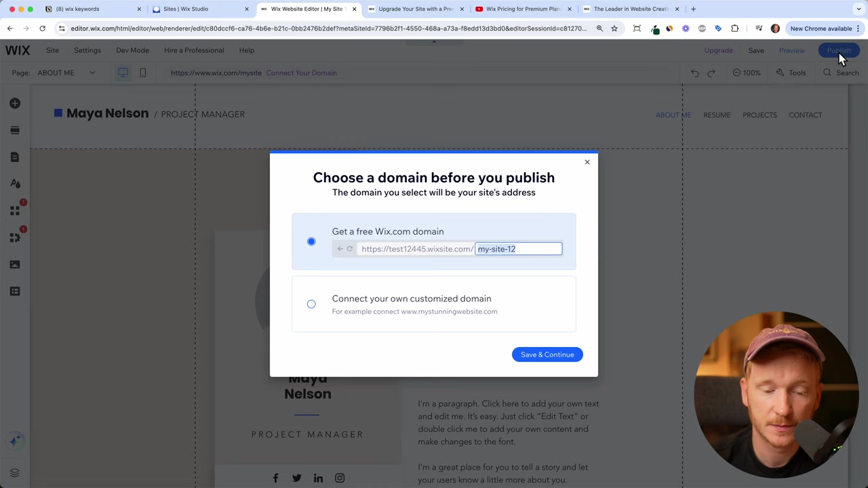
Task: Click the Add Elements plus icon
Action: point(15,103)
